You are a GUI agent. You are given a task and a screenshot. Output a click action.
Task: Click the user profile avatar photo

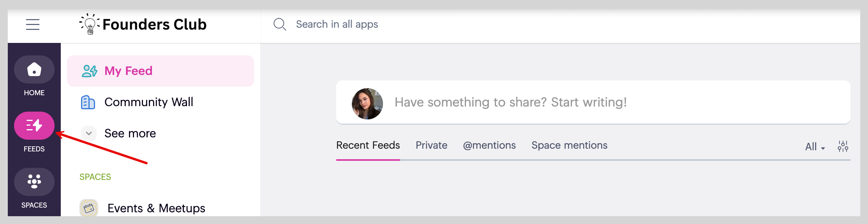[367, 103]
